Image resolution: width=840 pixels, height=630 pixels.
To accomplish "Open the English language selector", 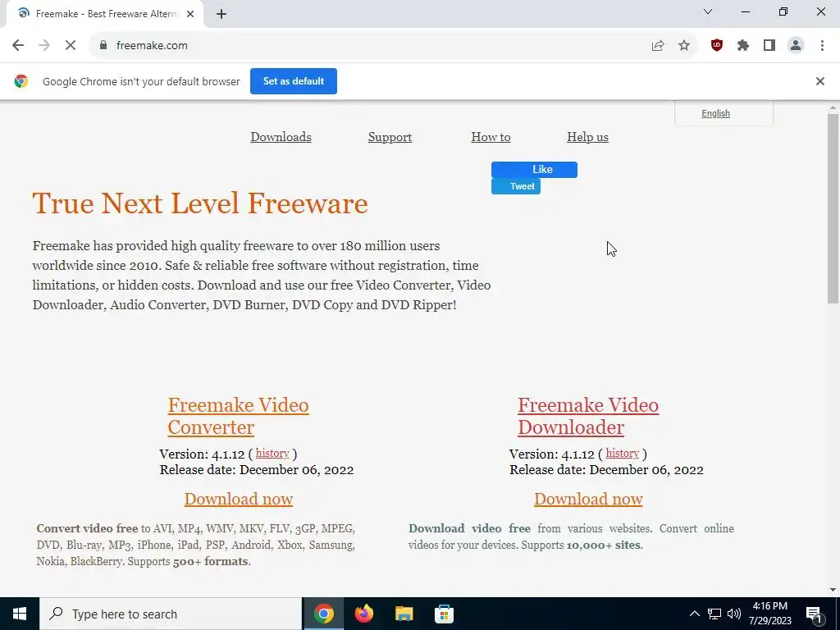I will (x=715, y=113).
